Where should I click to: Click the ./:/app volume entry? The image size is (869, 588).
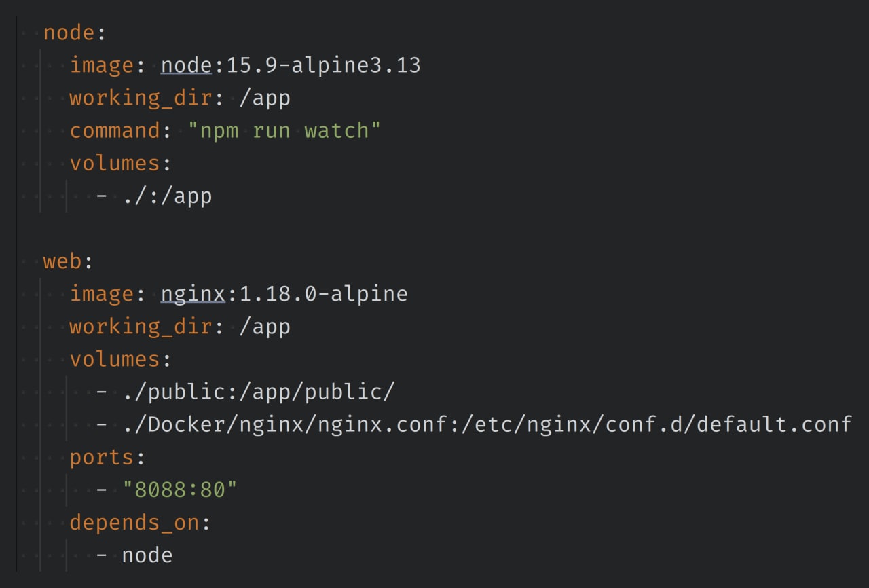coord(167,196)
